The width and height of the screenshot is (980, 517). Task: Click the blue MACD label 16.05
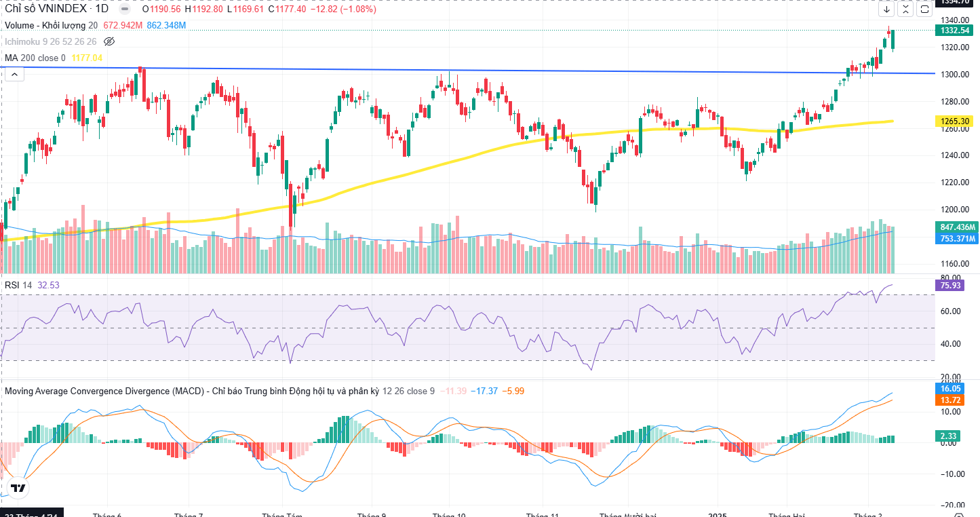pyautogui.click(x=949, y=389)
